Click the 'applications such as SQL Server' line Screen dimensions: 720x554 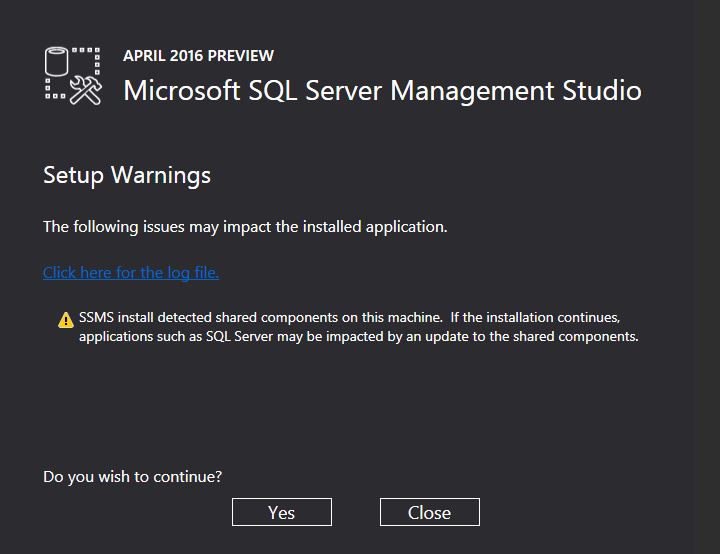pos(358,336)
